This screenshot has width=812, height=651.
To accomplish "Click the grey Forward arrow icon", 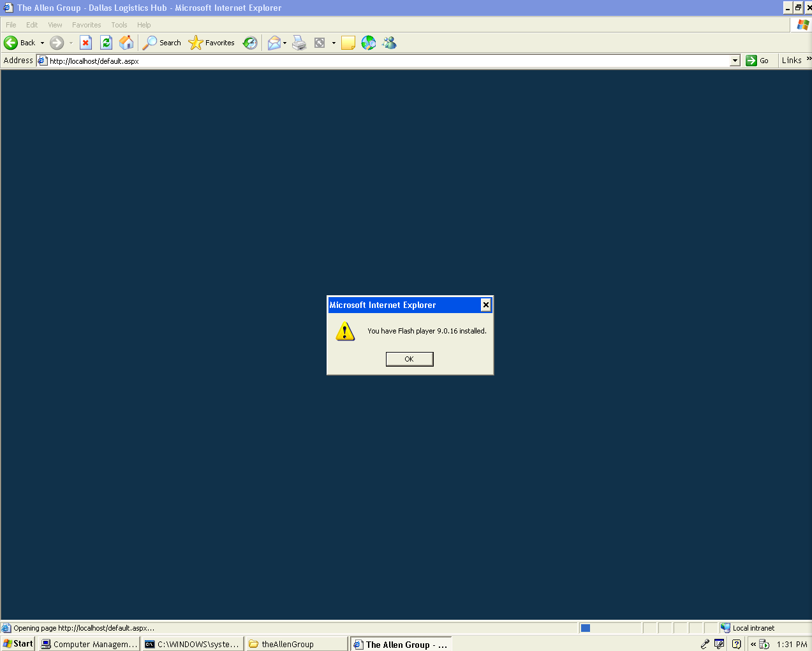I will (x=57, y=43).
